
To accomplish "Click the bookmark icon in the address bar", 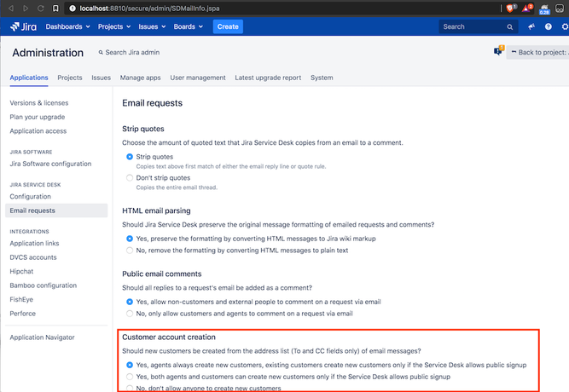I will coord(55,8).
